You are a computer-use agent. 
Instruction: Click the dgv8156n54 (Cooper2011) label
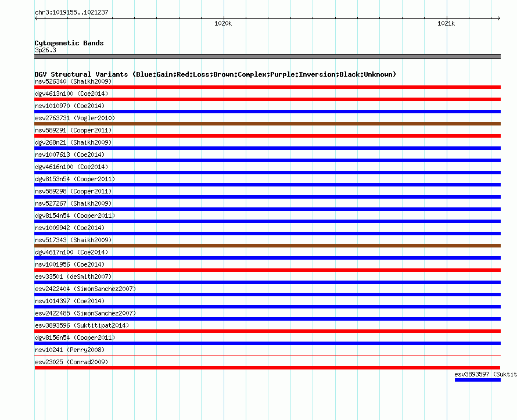(75, 338)
